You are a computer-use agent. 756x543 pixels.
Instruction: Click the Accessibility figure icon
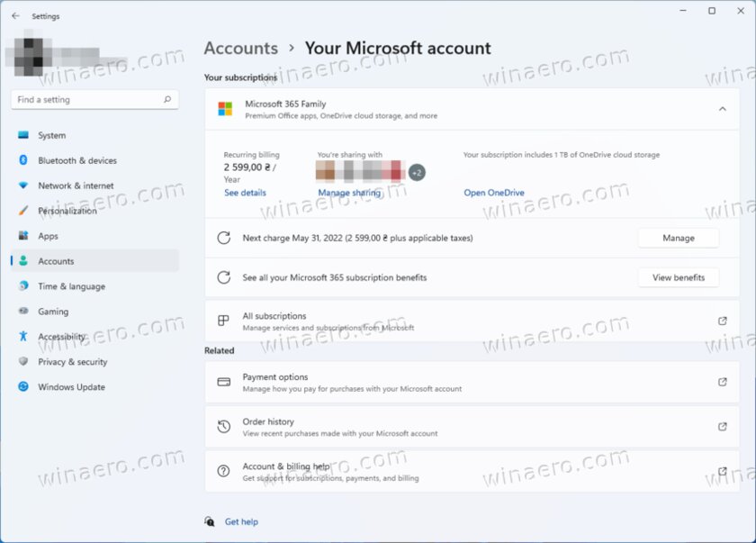[23, 336]
